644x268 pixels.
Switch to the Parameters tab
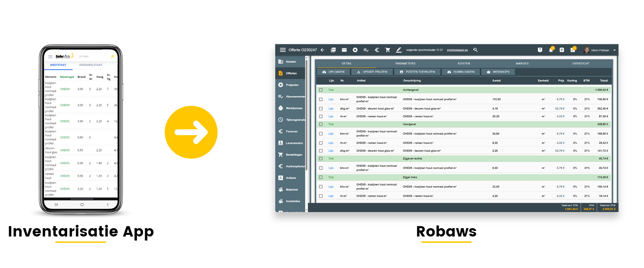pos(405,63)
